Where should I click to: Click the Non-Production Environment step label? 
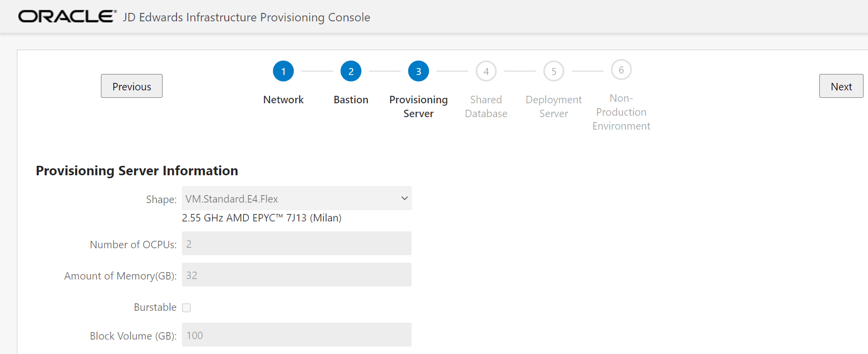[621, 112]
